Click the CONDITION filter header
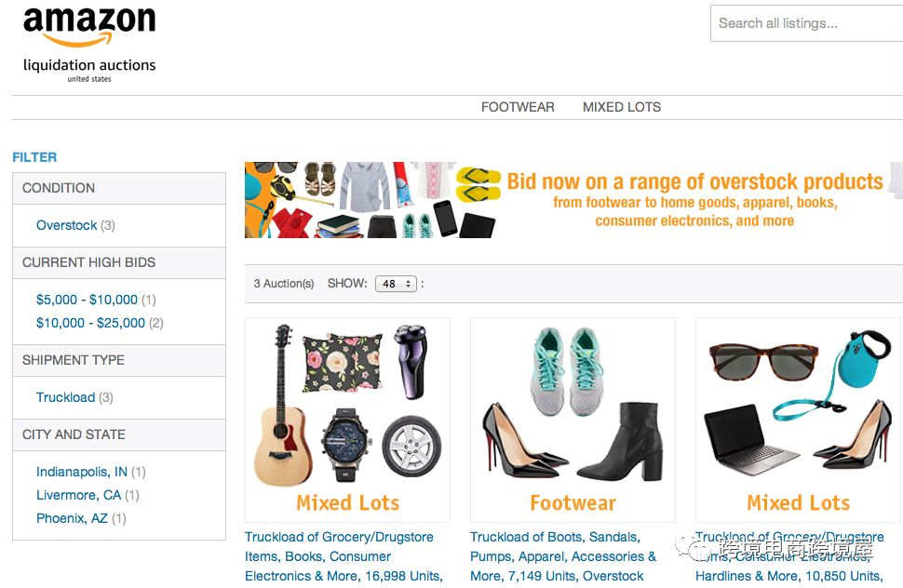 point(119,188)
